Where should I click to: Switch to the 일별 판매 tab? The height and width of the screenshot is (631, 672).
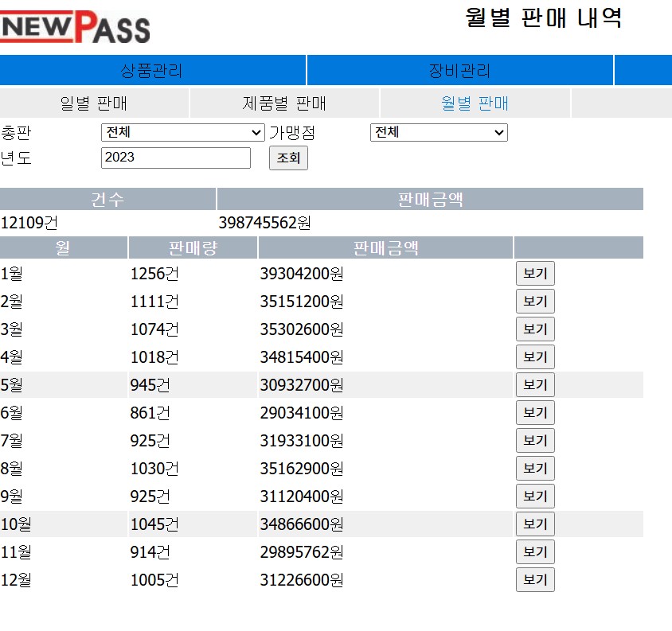point(94,103)
